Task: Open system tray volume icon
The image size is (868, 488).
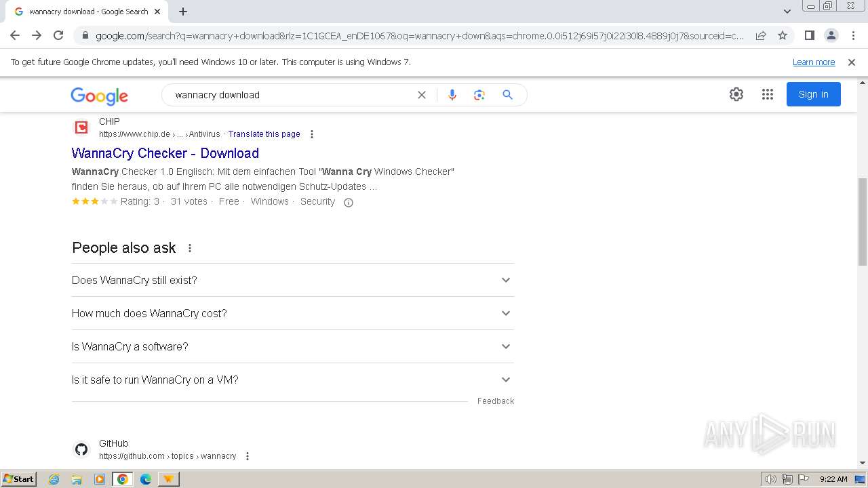Action: (771, 479)
